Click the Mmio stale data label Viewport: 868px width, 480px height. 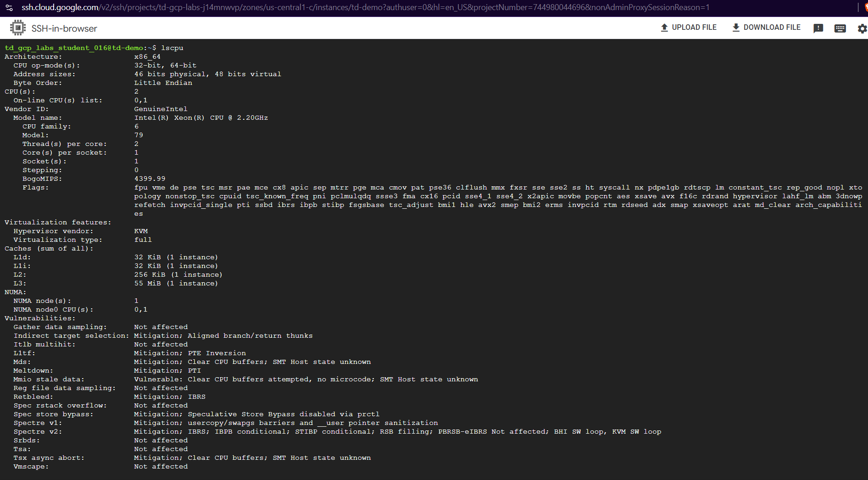tap(49, 380)
